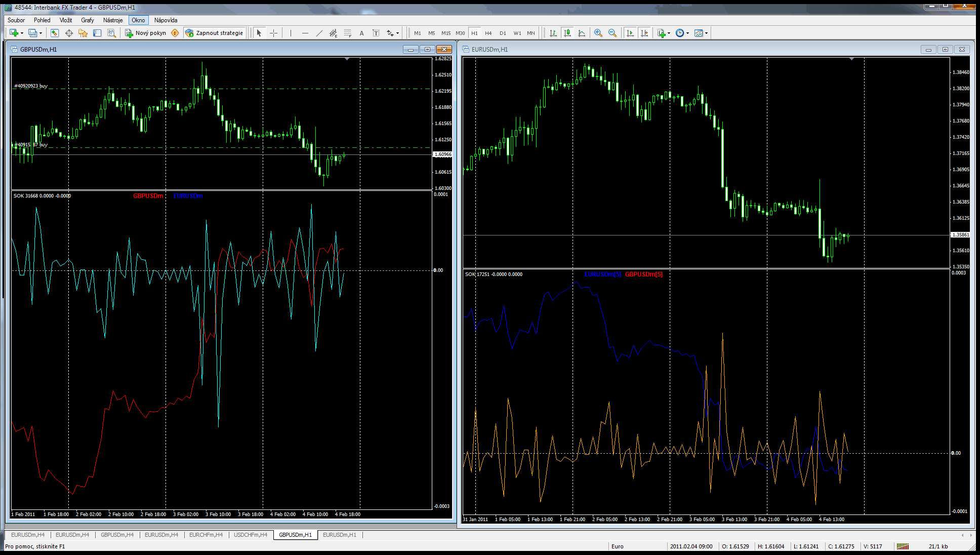Screen dimensions: 980x555
Task: Open the Market Watch panel icon
Action: pos(55,33)
